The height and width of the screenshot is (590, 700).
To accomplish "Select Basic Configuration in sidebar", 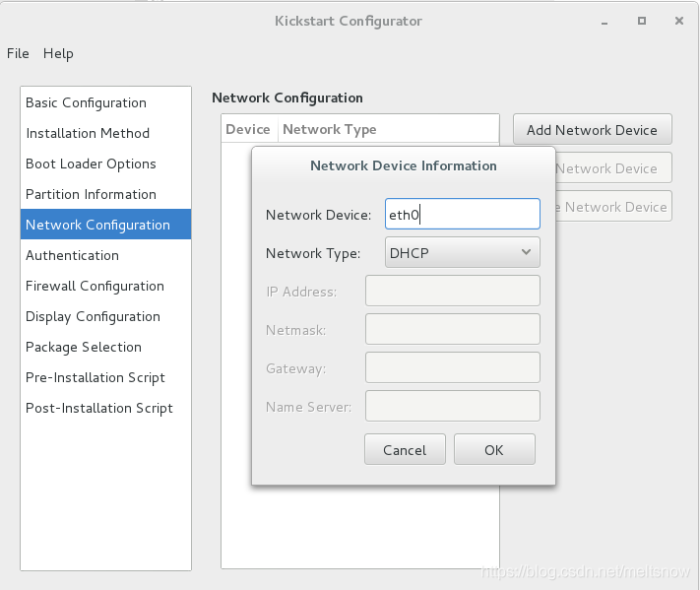I will (105, 102).
